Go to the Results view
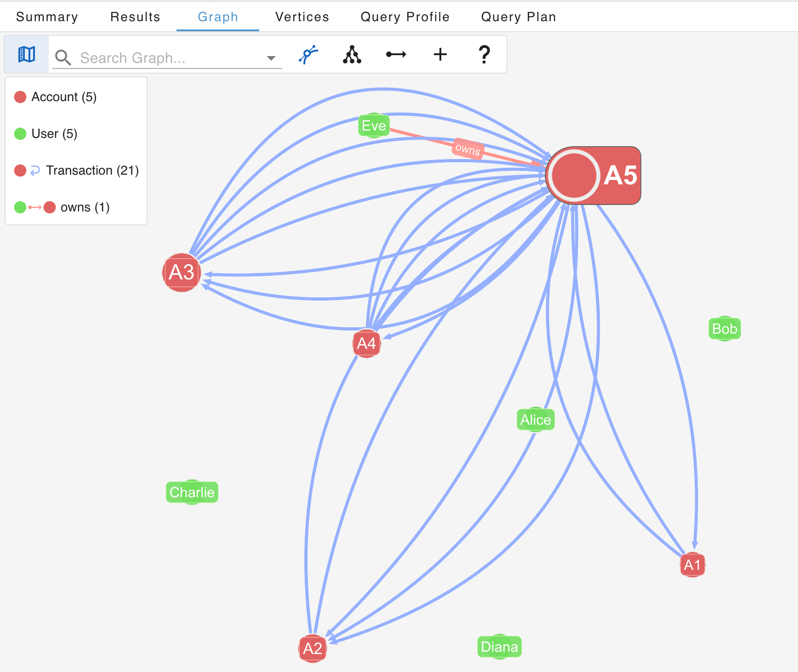The height and width of the screenshot is (672, 798). tap(135, 17)
